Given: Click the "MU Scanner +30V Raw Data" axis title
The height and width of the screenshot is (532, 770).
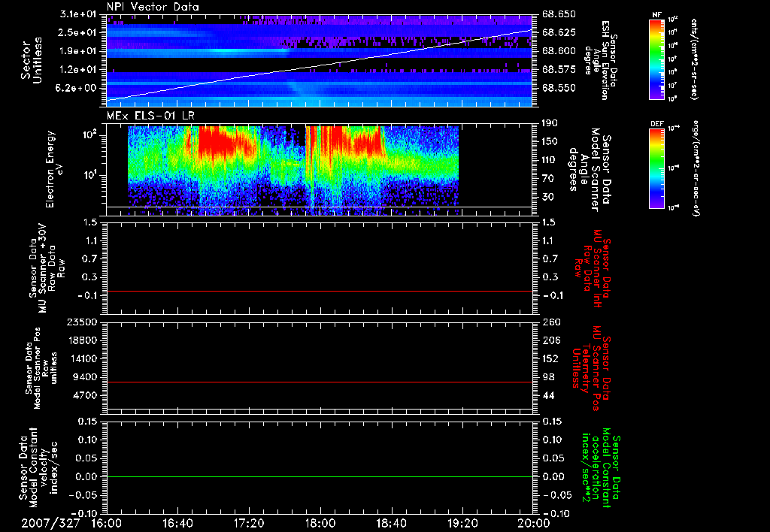Looking at the screenshot, I should (47, 268).
